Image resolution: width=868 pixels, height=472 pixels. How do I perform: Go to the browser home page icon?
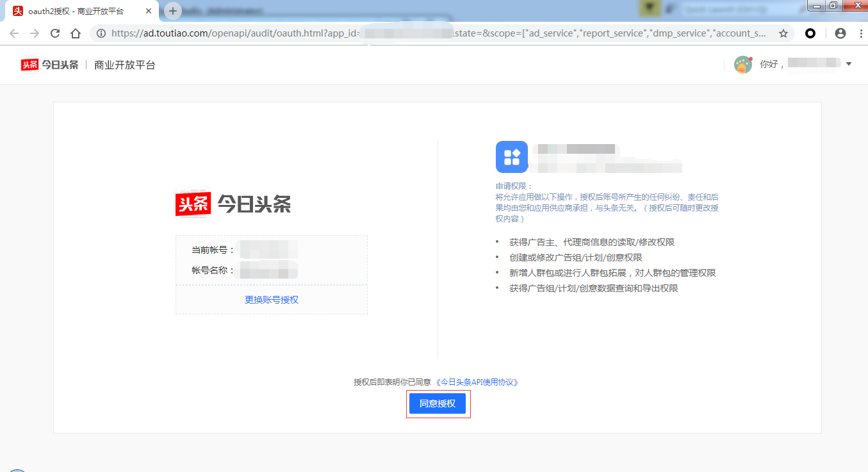[76, 33]
